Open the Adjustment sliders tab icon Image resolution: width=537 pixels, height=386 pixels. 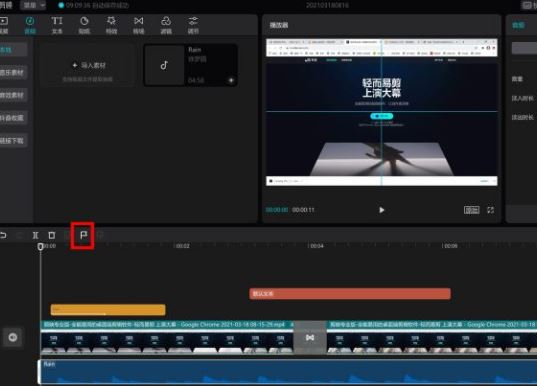pos(193,25)
